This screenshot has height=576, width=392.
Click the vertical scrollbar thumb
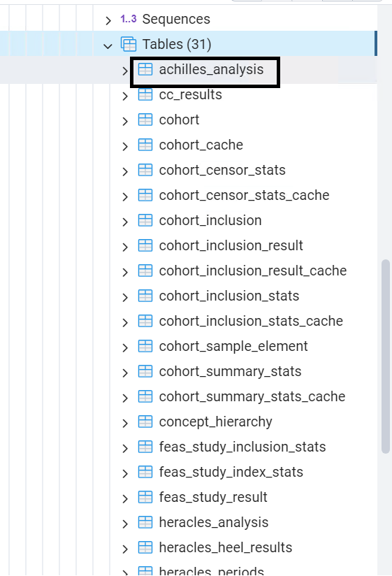click(x=386, y=357)
